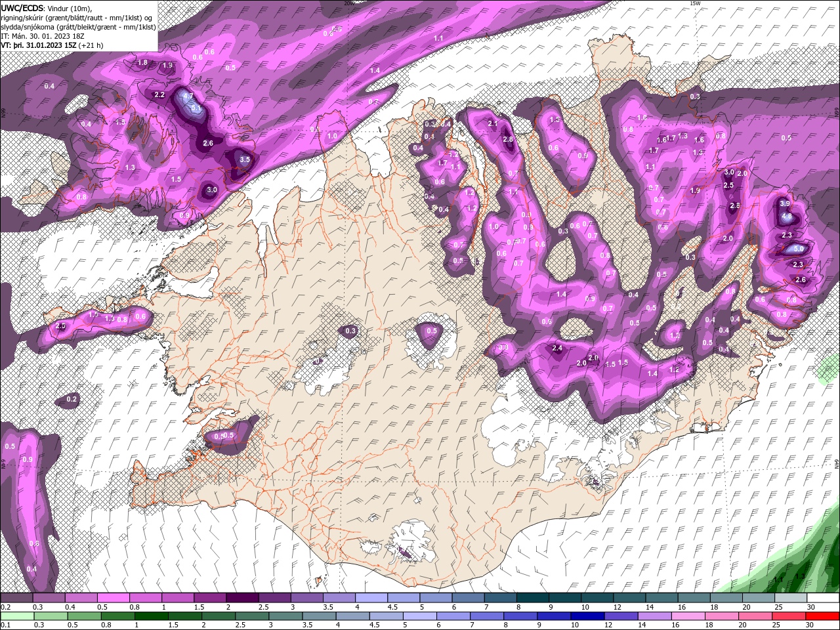Image resolution: width=840 pixels, height=630 pixels.
Task: Click the 'UWC/ECDS: Vindur (10m)' title line
Action: pos(47,7)
